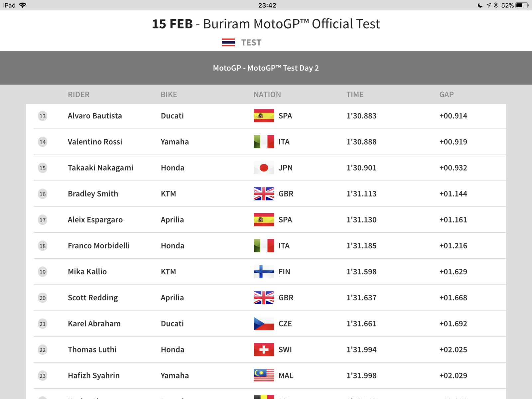Open rider Valentino Rossi
This screenshot has height=399, width=532.
pyautogui.click(x=95, y=142)
